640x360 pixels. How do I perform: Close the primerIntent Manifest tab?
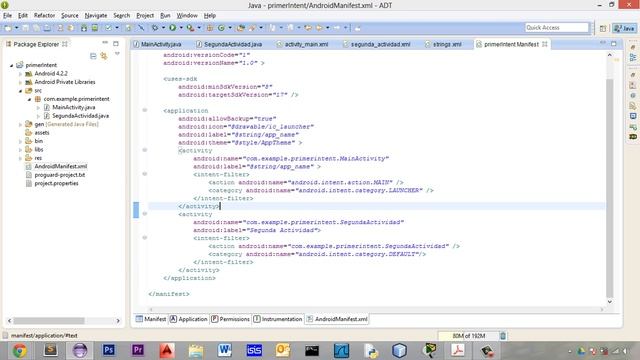click(x=544, y=44)
